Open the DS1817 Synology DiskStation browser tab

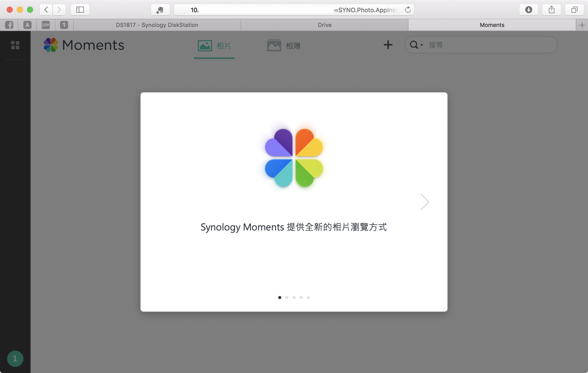pyautogui.click(x=157, y=25)
